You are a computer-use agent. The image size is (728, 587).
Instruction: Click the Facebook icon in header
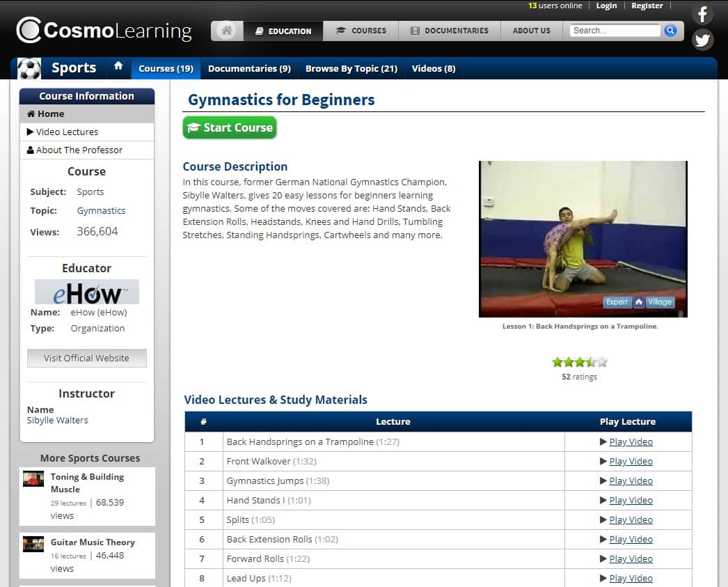(702, 15)
